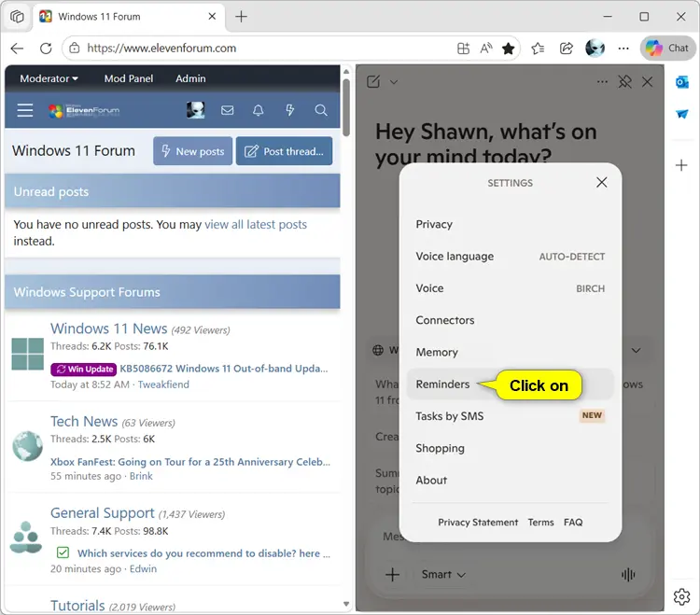700x615 pixels.
Task: Unpin the Copilot sidebar pane
Action: [x=624, y=82]
